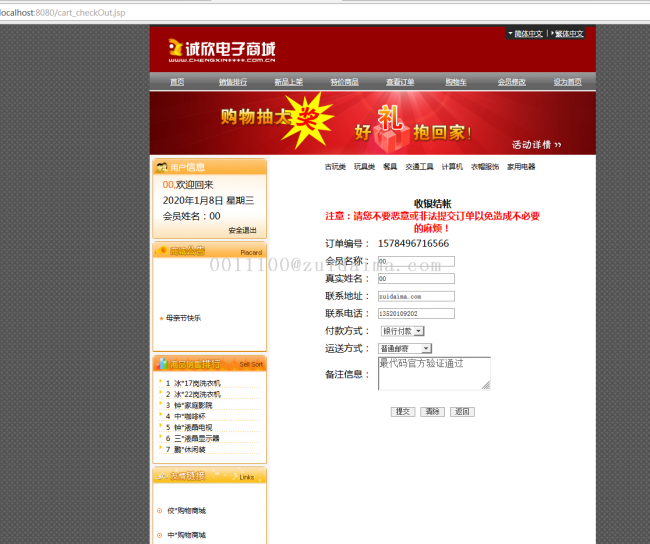Open the 运送方式 shipping method dropdown
650x544 pixels.
pos(405,349)
